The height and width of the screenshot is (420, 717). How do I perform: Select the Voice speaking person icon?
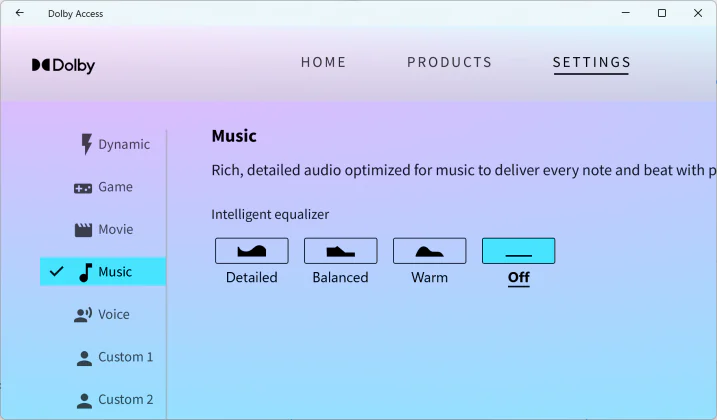[x=83, y=315]
